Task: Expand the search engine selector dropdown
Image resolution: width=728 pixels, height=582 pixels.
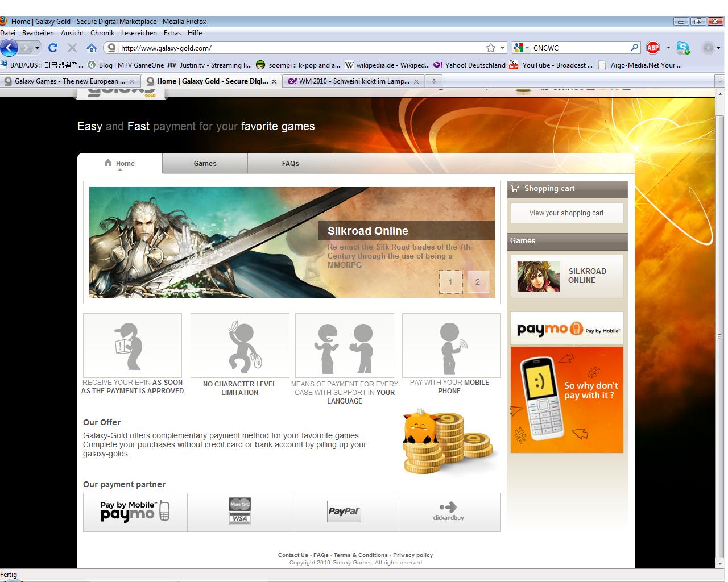Action: (527, 48)
